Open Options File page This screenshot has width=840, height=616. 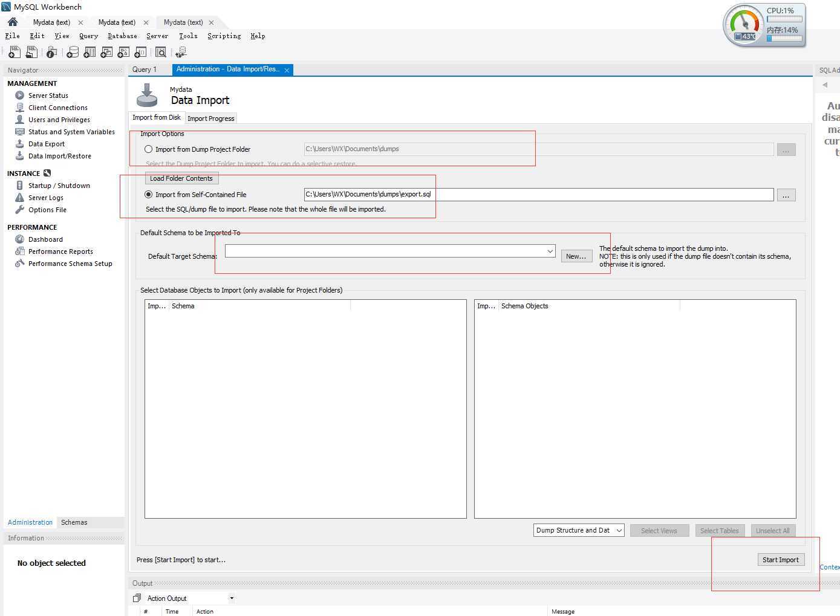click(47, 210)
